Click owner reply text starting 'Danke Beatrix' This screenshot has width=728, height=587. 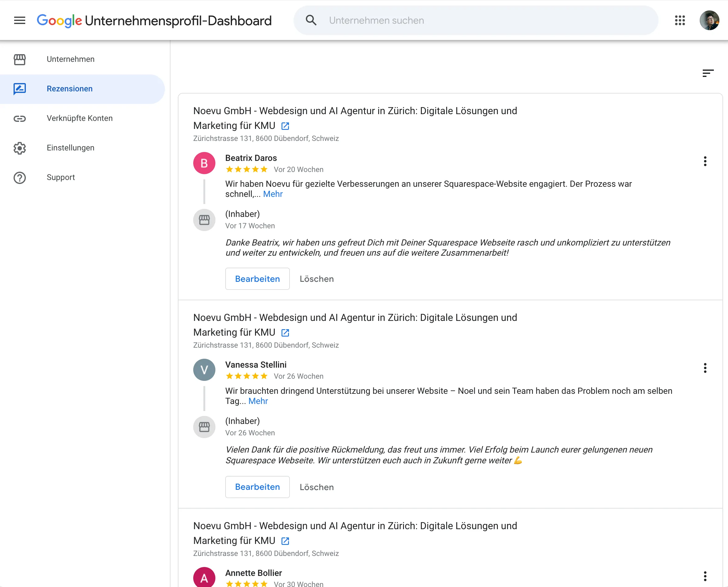pyautogui.click(x=448, y=248)
